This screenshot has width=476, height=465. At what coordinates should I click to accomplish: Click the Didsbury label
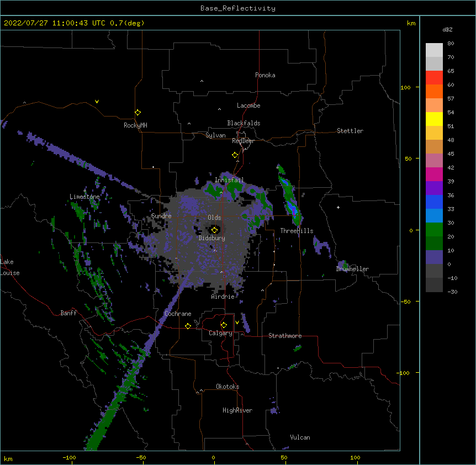tap(212, 238)
